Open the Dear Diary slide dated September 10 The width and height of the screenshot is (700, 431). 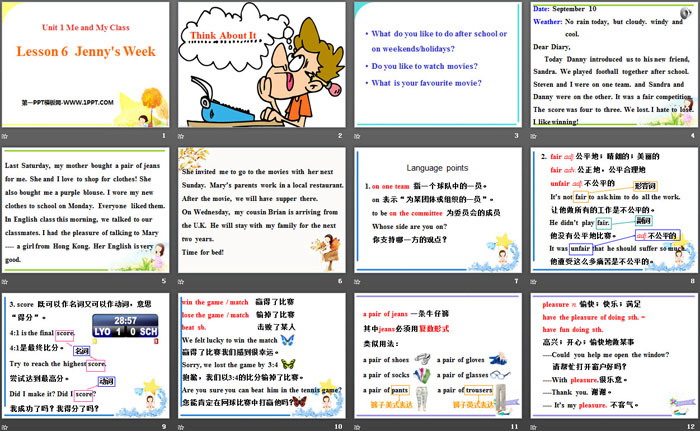click(611, 70)
